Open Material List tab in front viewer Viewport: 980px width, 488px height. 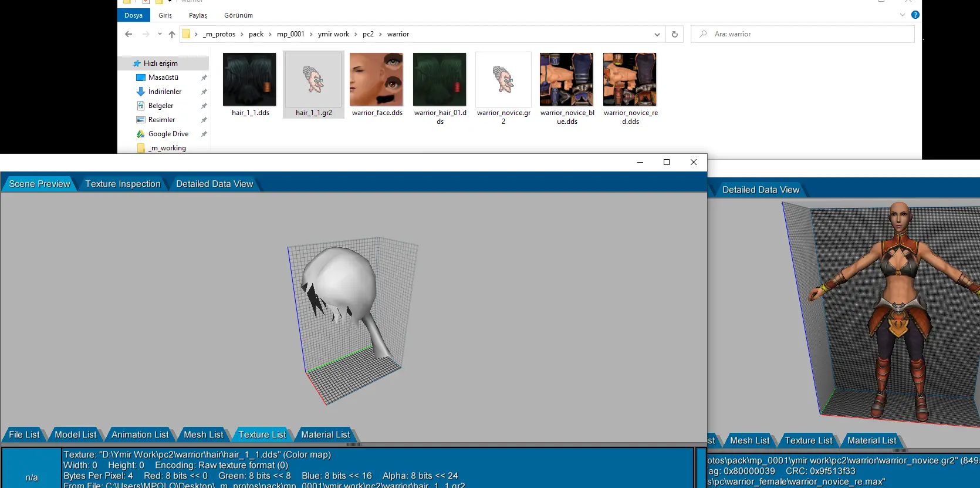[x=325, y=435]
